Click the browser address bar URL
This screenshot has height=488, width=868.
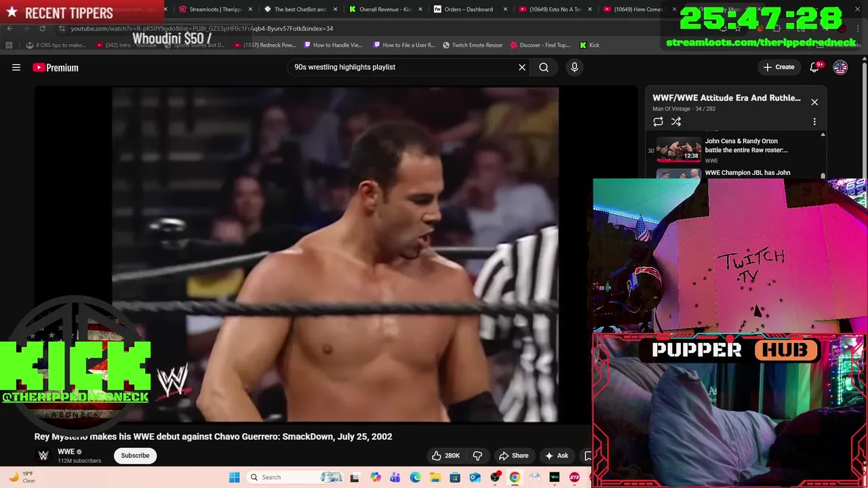coord(202,28)
